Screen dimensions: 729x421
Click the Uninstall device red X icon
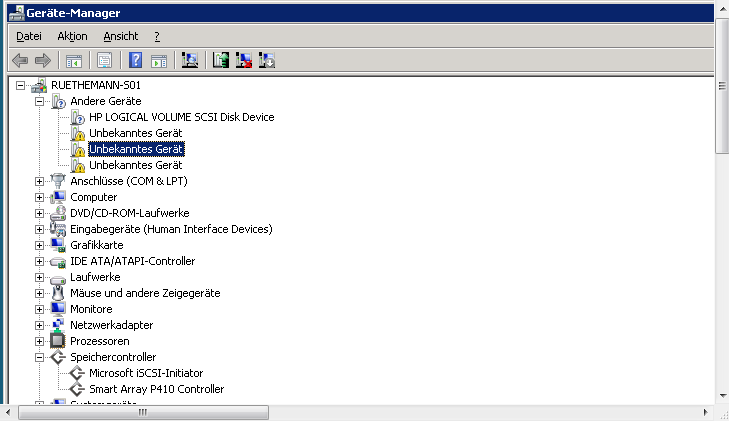(244, 60)
